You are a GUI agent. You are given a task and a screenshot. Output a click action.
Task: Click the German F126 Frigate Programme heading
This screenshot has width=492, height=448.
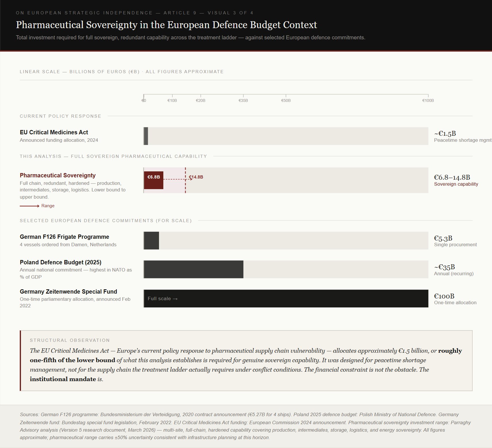pyautogui.click(x=64, y=237)
